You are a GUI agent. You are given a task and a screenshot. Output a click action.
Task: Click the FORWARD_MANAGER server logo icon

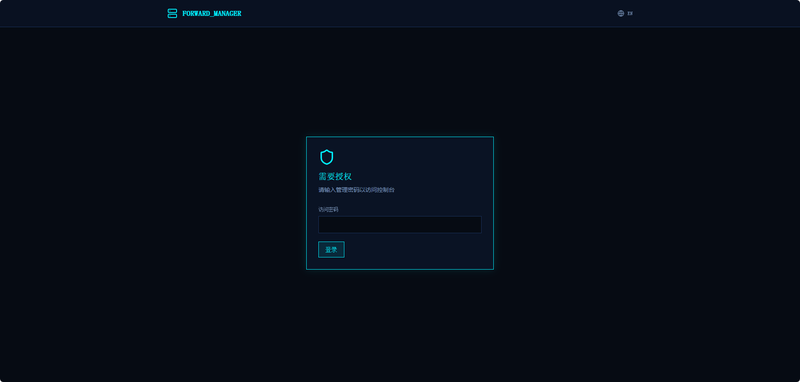tap(172, 13)
